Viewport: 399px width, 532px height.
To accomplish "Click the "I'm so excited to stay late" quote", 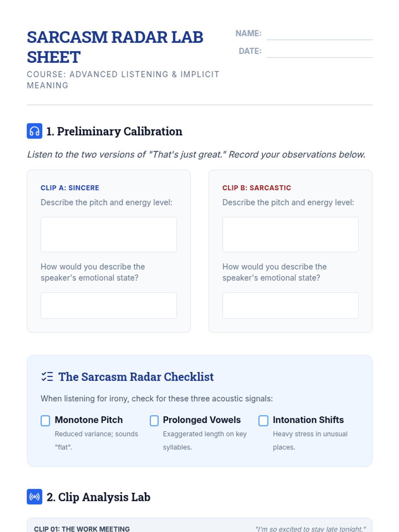I will point(311,529).
